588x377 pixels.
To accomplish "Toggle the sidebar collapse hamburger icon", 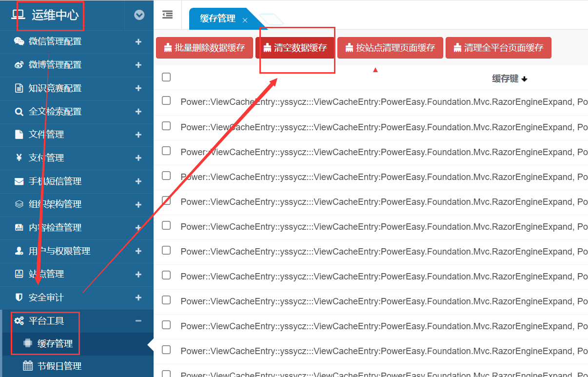I will point(167,15).
